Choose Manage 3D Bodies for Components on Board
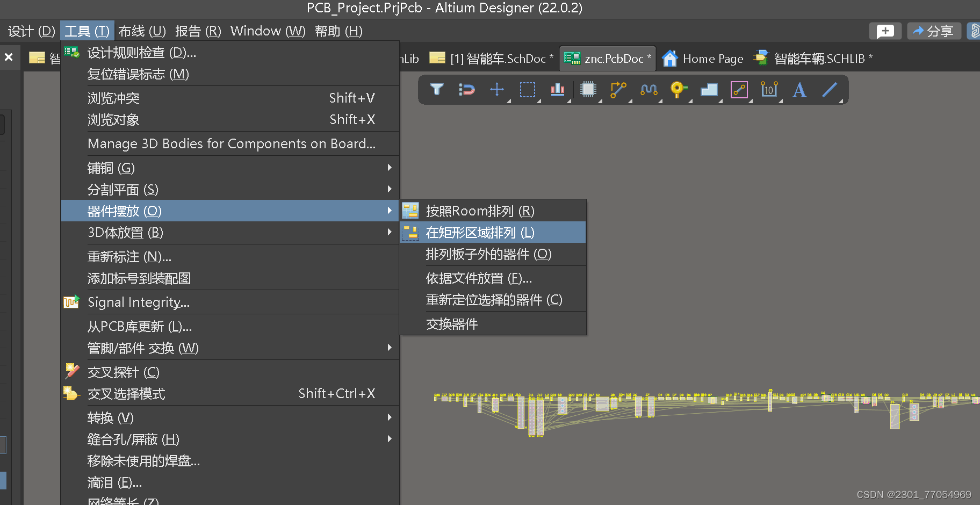The height and width of the screenshot is (505, 980). (230, 144)
